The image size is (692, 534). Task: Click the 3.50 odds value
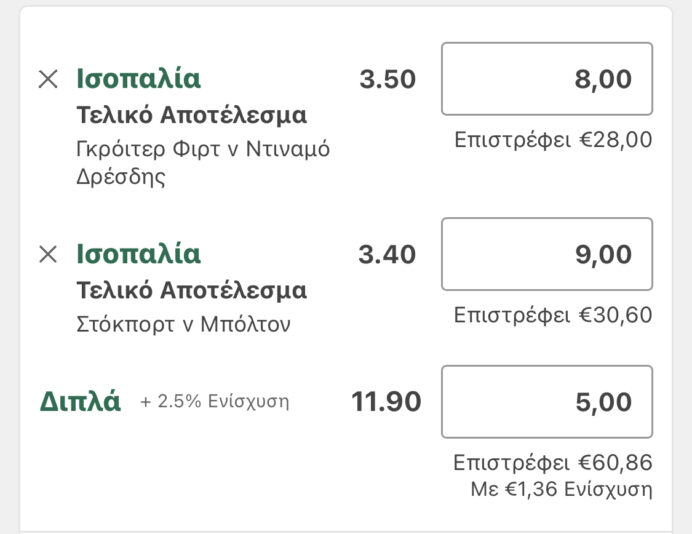[387, 80]
